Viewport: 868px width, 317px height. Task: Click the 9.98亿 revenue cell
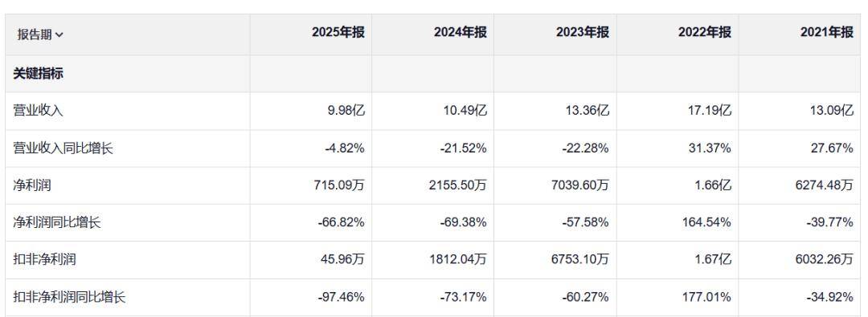[x=345, y=111]
